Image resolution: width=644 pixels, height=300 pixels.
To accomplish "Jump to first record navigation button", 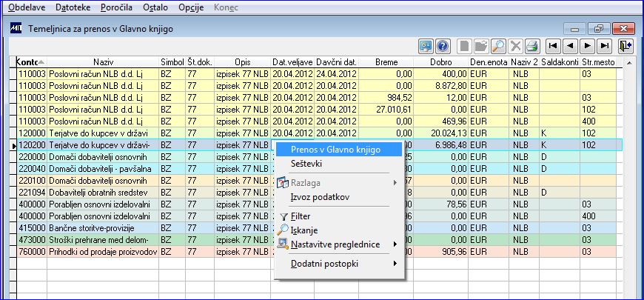I will (553, 46).
